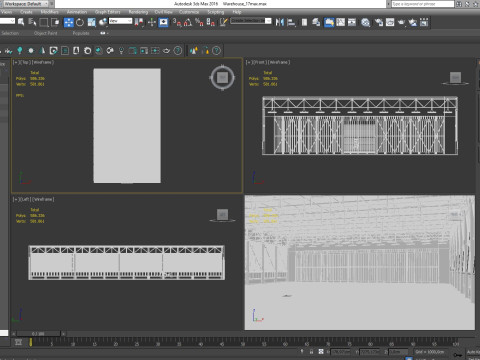Activate the Select and Scale tool
This screenshot has height=360, width=480.
click(x=91, y=22)
